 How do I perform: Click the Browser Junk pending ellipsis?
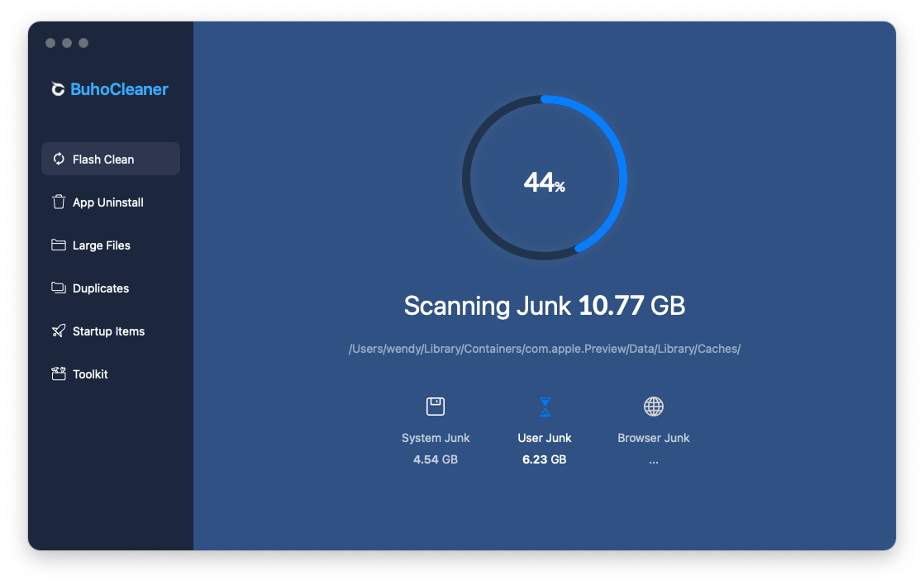pos(654,461)
